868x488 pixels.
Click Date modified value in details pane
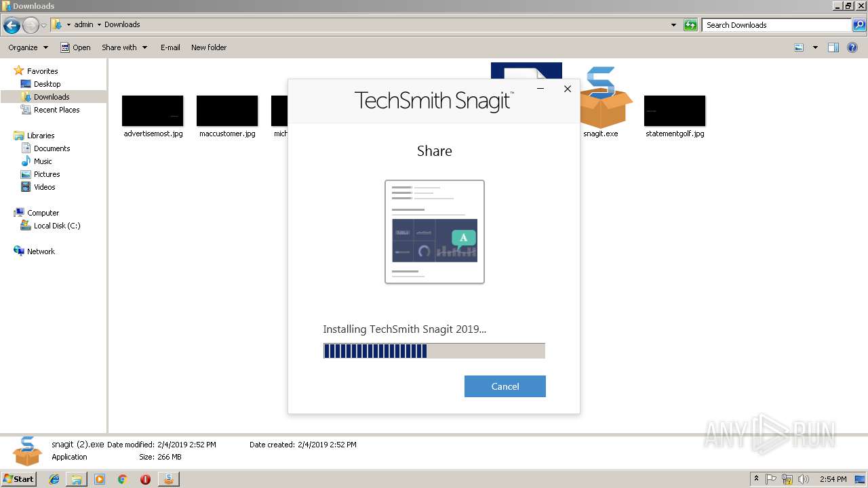[x=186, y=445]
